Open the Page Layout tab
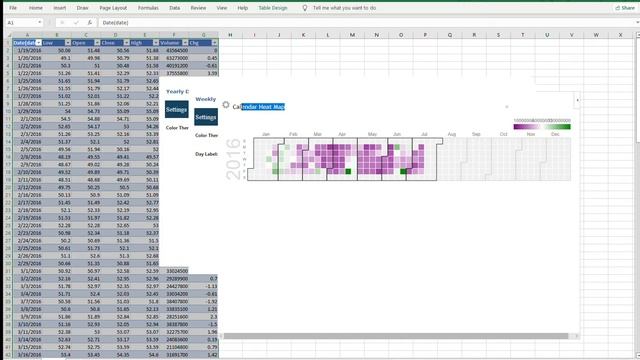 (113, 8)
